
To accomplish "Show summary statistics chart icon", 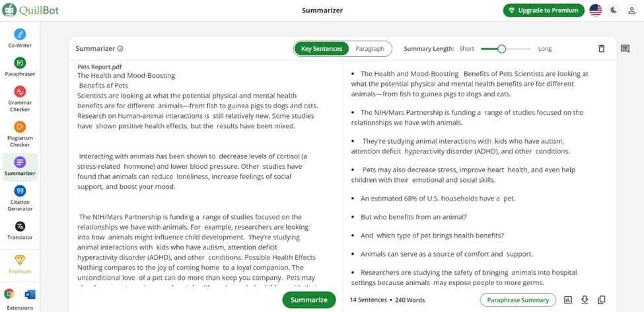I will [x=568, y=299].
